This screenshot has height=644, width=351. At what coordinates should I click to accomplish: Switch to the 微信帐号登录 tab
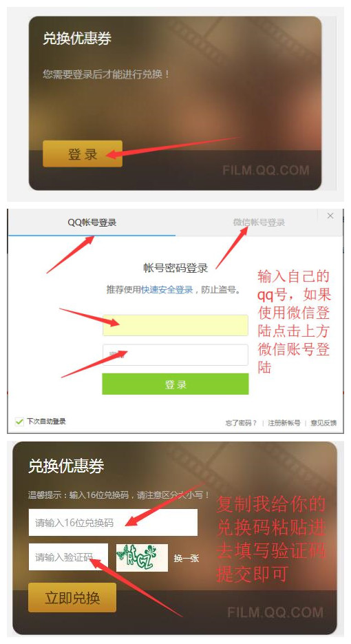(259, 222)
